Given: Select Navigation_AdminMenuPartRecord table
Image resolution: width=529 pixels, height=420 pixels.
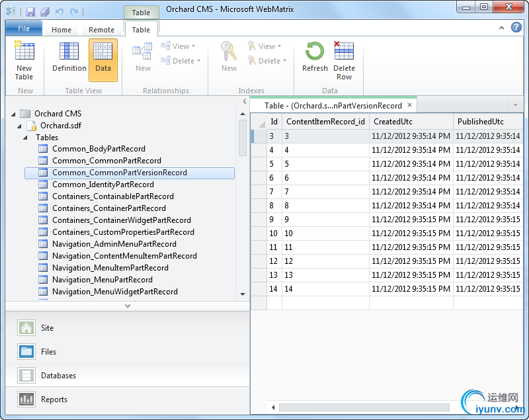Looking at the screenshot, I should (x=114, y=244).
